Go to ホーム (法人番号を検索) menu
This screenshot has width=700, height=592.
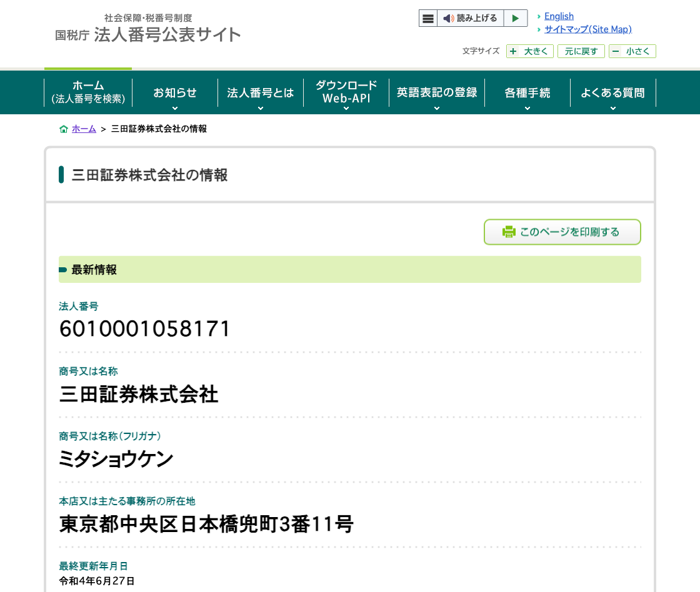pyautogui.click(x=88, y=92)
